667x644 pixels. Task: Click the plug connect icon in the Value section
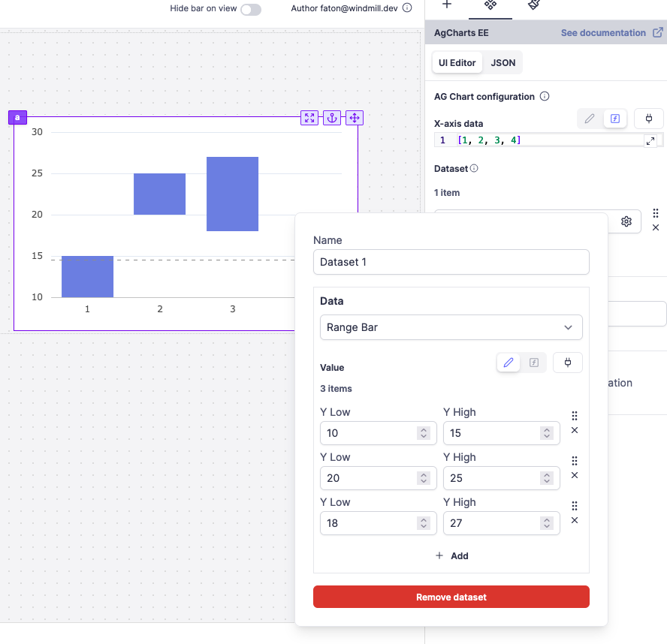point(568,363)
